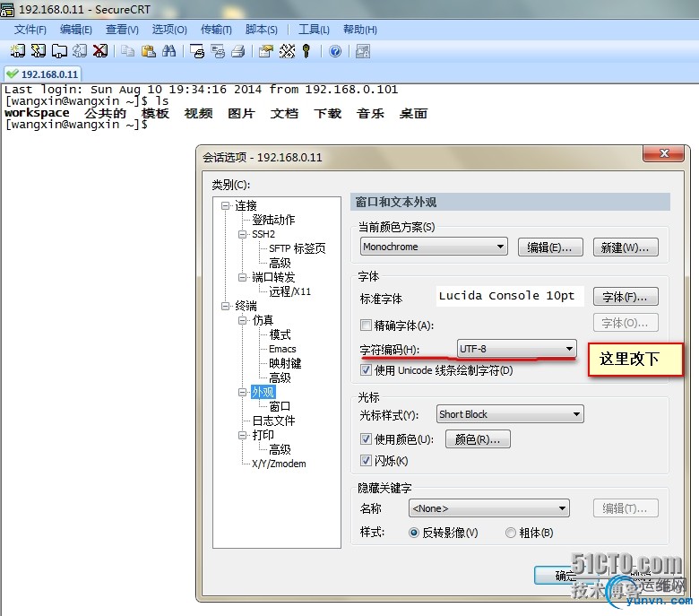Select SFTP 标签页 in category tree

(297, 248)
